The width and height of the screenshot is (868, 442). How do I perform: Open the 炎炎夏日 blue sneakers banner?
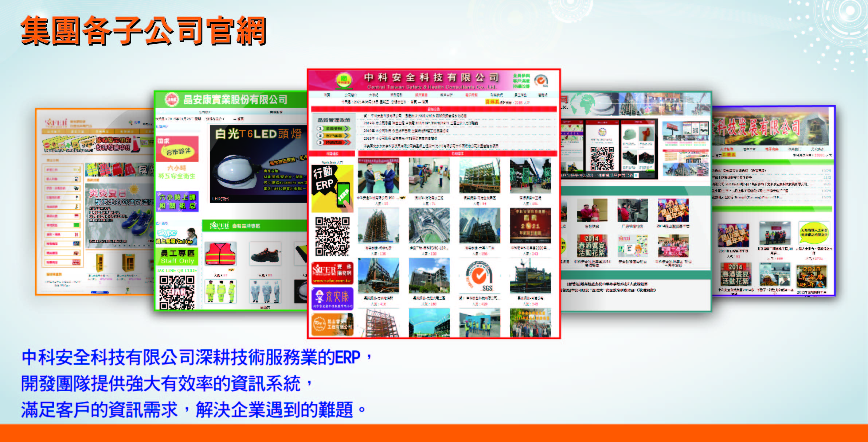coord(120,215)
